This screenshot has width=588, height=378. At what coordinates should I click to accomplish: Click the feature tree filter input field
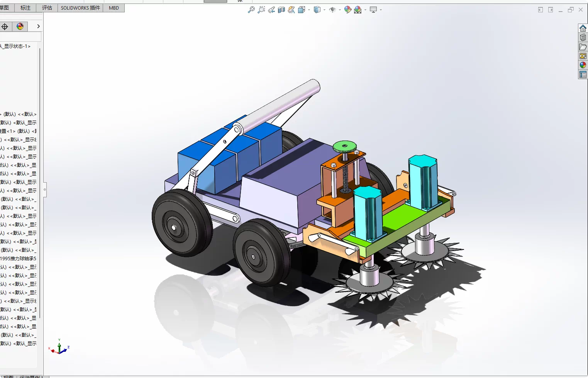(20, 37)
